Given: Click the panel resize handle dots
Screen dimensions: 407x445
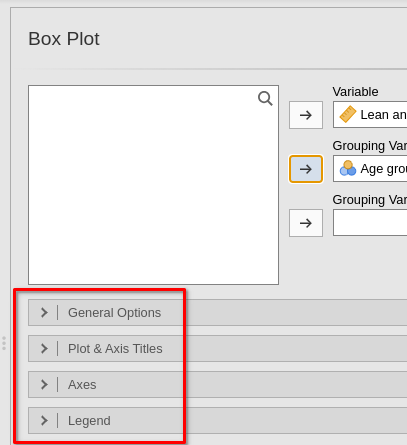Looking at the screenshot, I should [4, 343].
